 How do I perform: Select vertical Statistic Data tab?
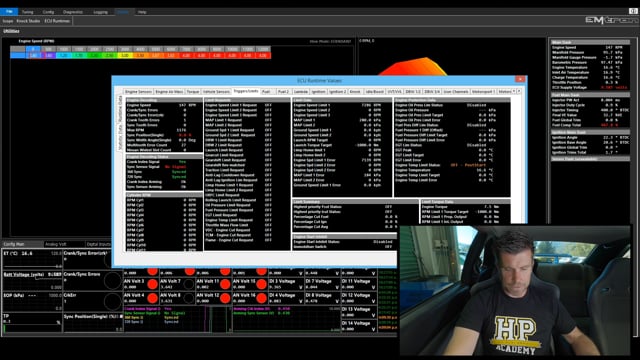click(120, 137)
